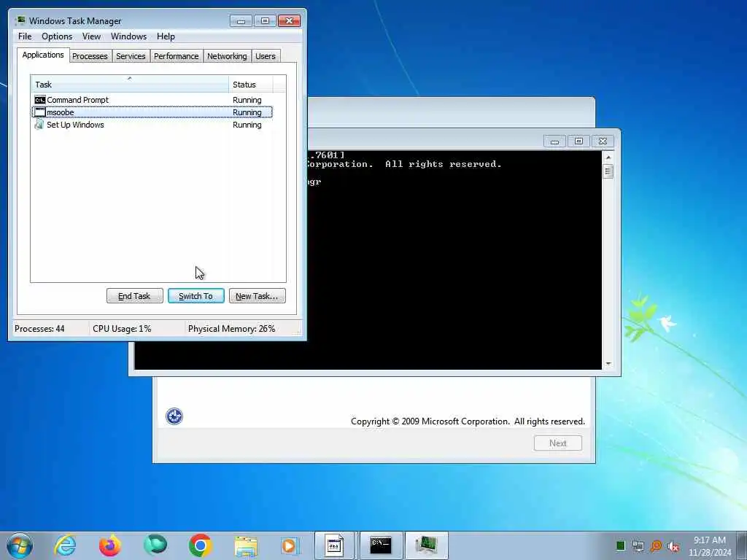This screenshot has height=560, width=747.
Task: Switch to the Processes tab
Action: point(90,56)
